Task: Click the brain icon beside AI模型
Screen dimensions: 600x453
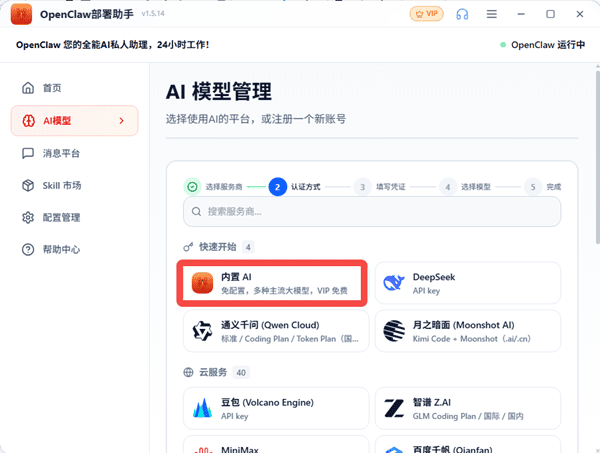Action: [28, 121]
